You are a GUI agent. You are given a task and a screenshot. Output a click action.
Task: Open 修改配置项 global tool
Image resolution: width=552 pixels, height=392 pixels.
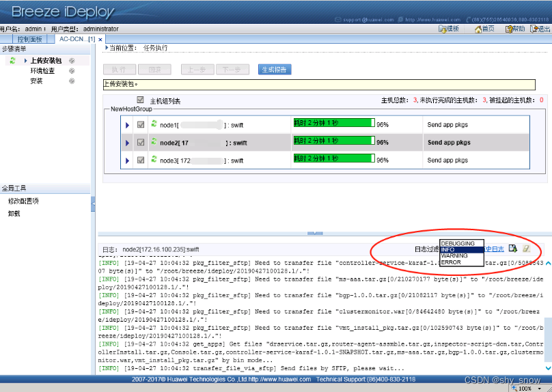click(x=23, y=201)
